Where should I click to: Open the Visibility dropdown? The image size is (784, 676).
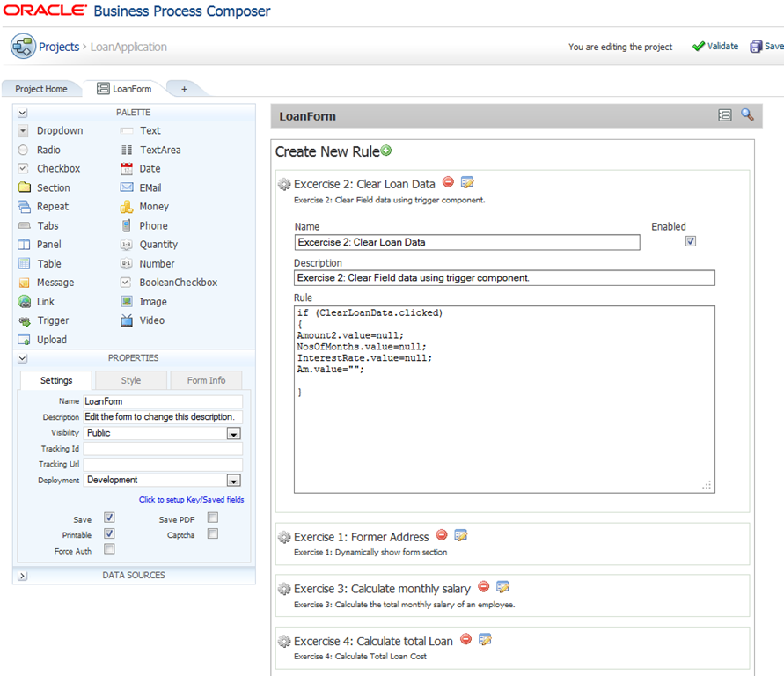tap(233, 433)
